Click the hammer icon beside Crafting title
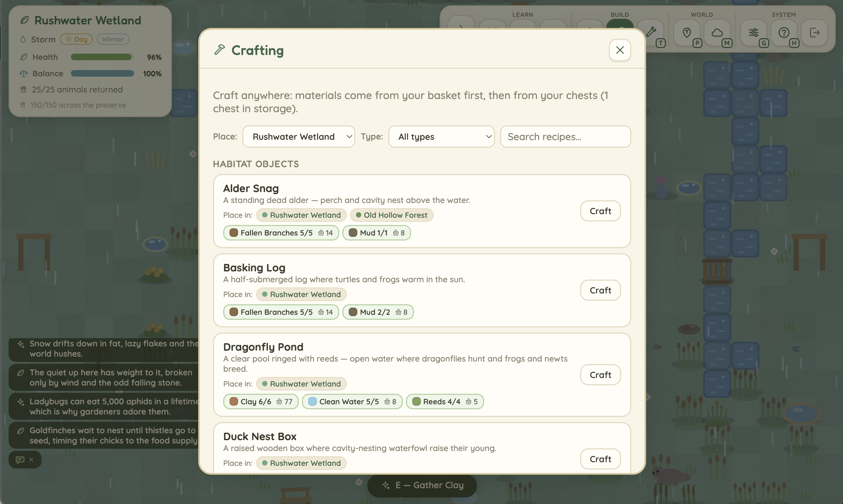This screenshot has width=843, height=504. coord(220,50)
